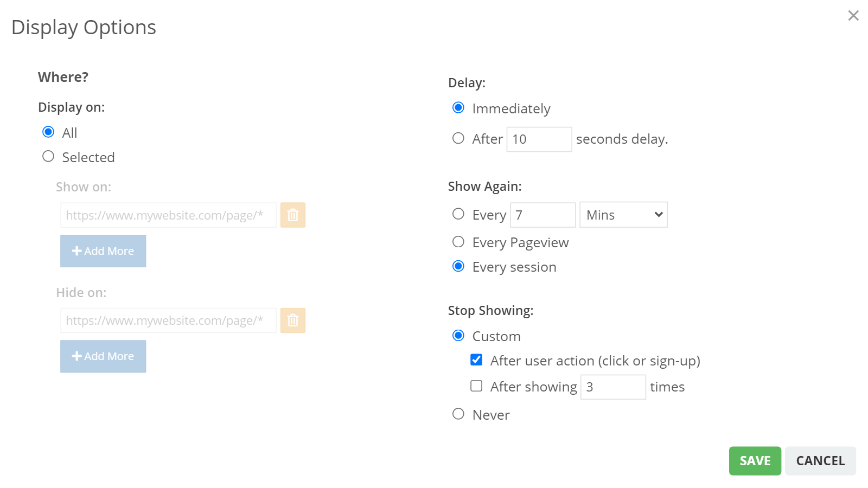
Task: Click the Show Again: label
Action: [x=484, y=187]
